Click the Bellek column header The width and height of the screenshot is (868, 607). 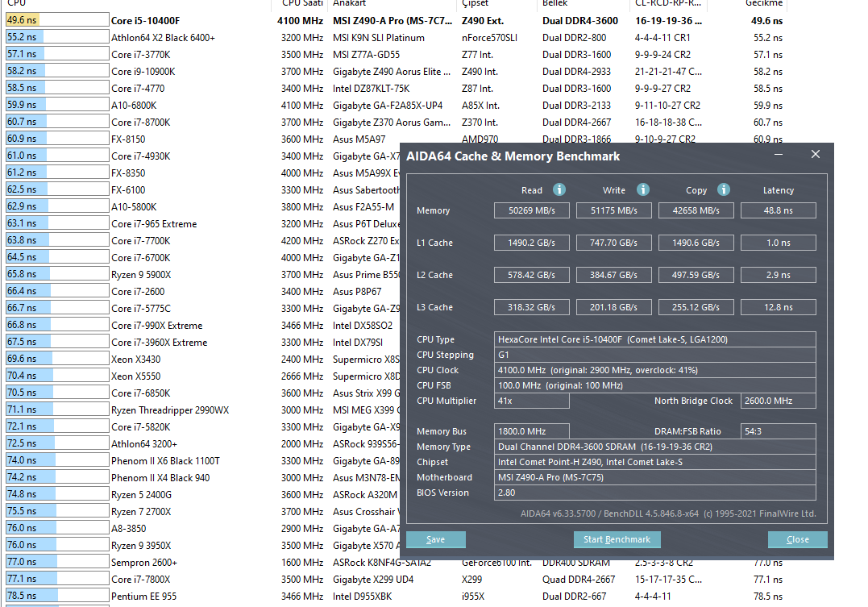[x=555, y=3]
